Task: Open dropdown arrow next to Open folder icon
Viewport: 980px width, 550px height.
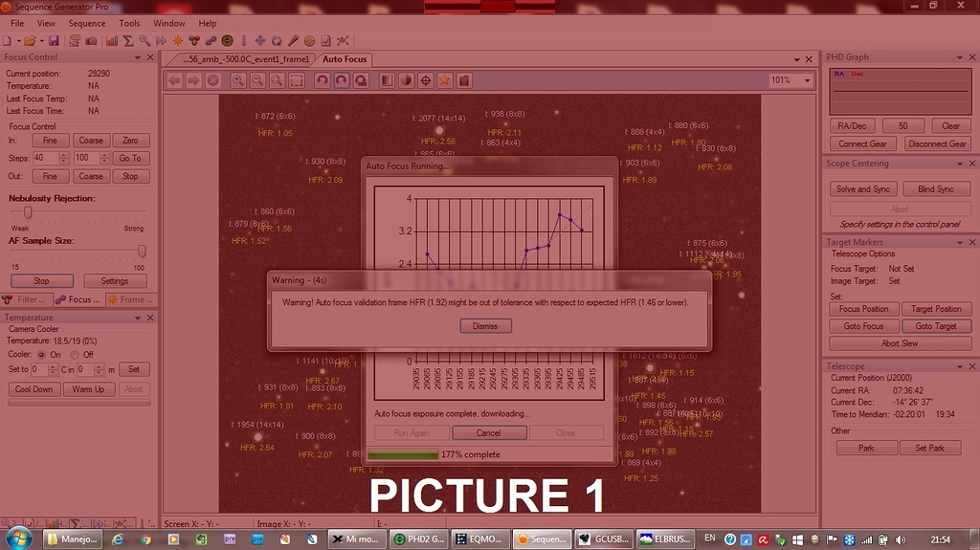Action: 41,40
